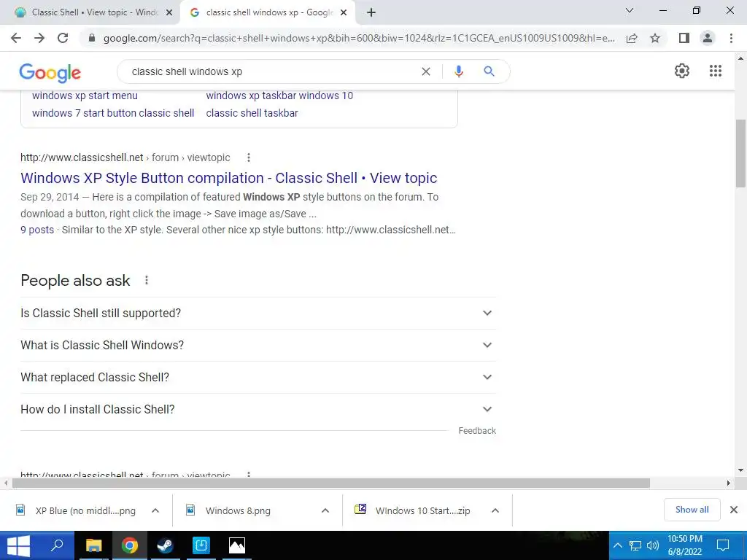Reload the current page
This screenshot has width=747, height=560.
[x=63, y=38]
